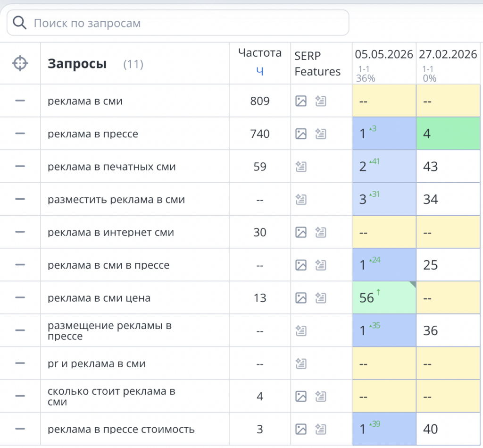
Task: Open the AI snippet icon for 'реклама в сми'
Action: click(x=321, y=101)
